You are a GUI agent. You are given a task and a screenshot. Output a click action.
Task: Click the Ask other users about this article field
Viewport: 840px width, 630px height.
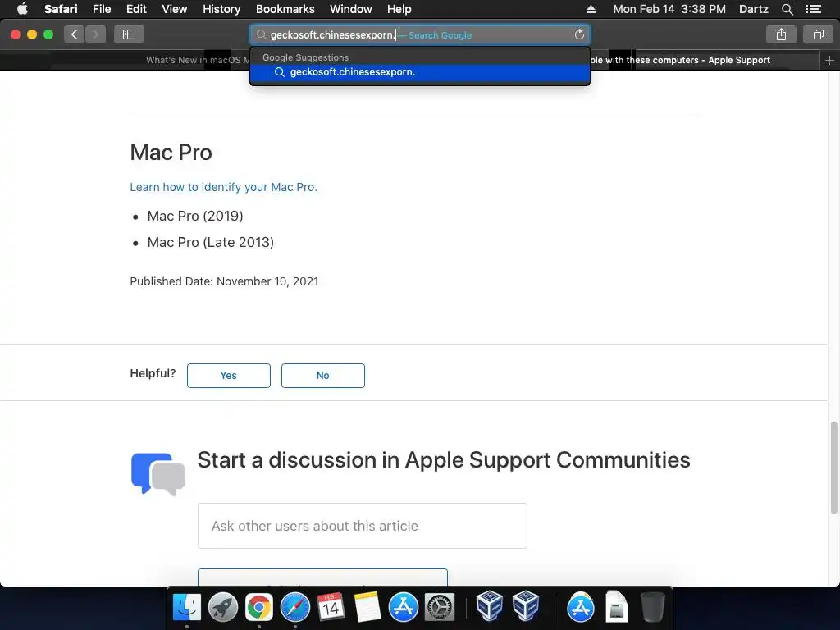click(362, 526)
